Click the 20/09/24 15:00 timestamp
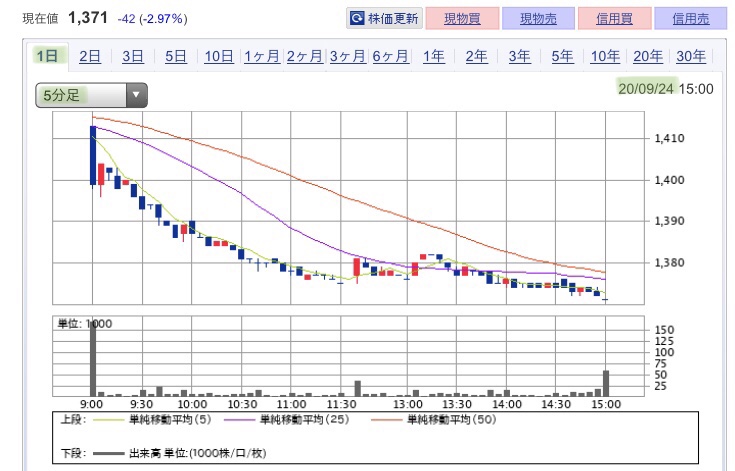 (x=666, y=89)
